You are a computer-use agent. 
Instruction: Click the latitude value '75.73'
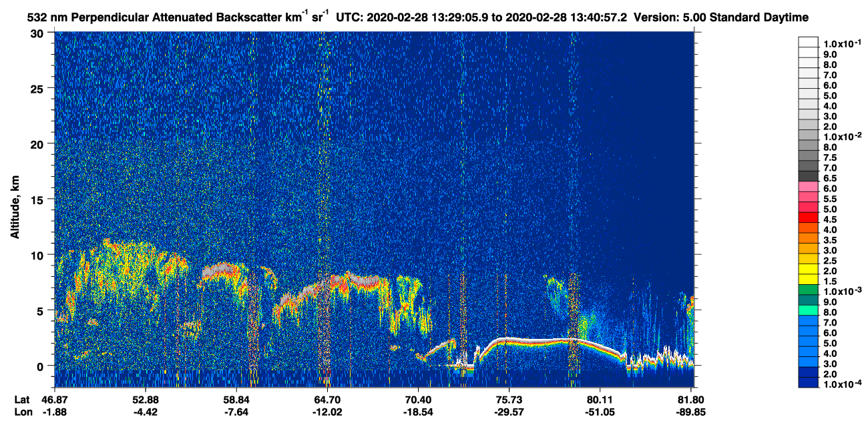coord(509,399)
